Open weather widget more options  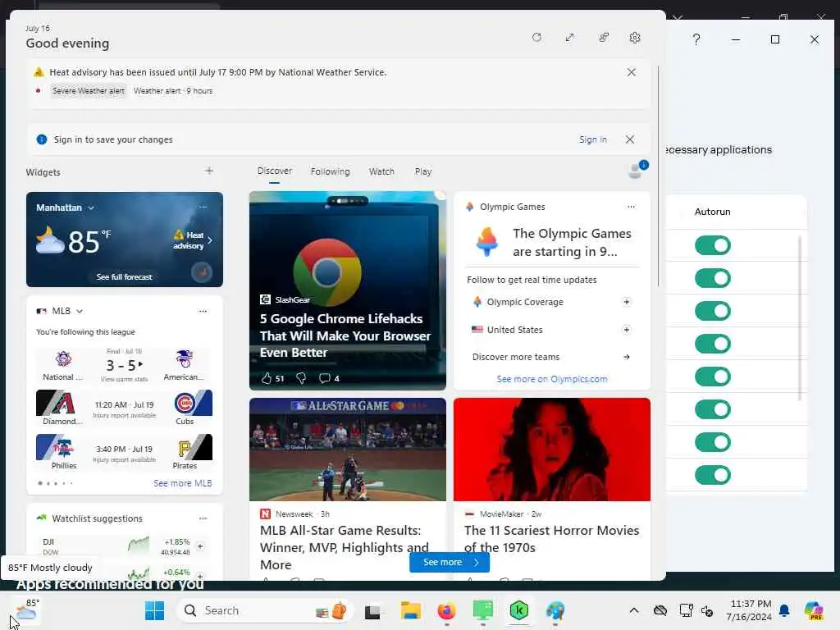point(203,207)
